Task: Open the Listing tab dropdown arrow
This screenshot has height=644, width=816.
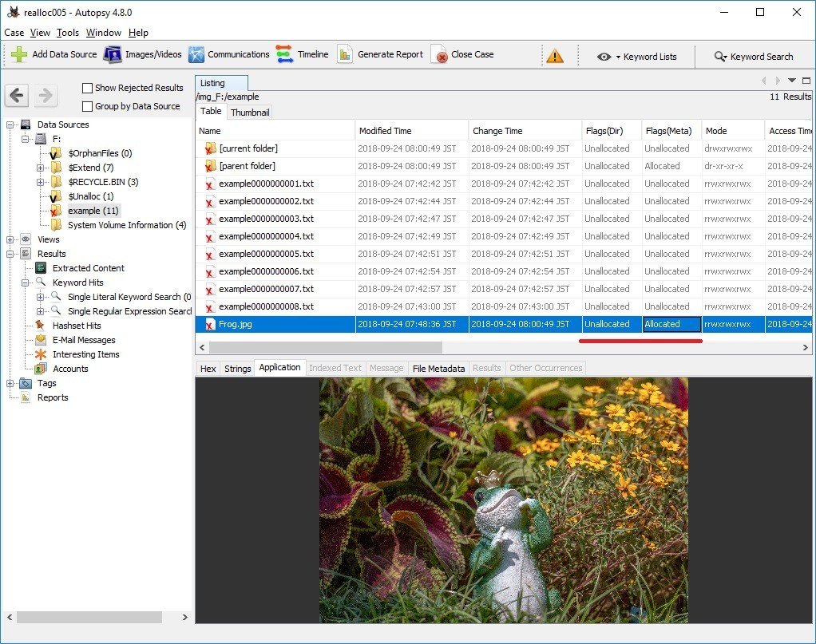Action: pos(791,81)
